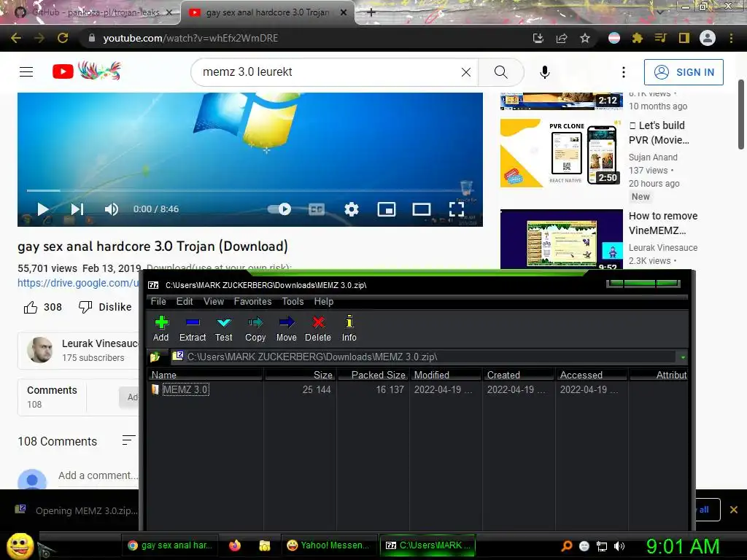This screenshot has height=560, width=747.
Task: Click the video progress bar
Action: point(250,190)
